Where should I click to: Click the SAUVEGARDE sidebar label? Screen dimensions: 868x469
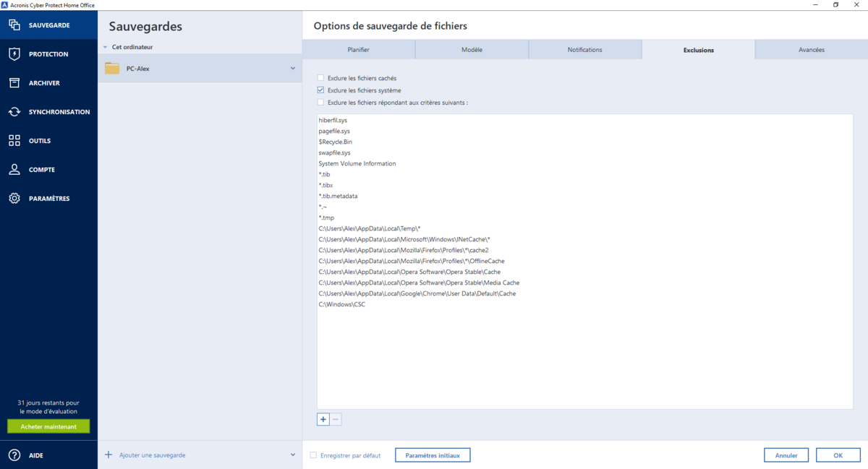tap(49, 25)
